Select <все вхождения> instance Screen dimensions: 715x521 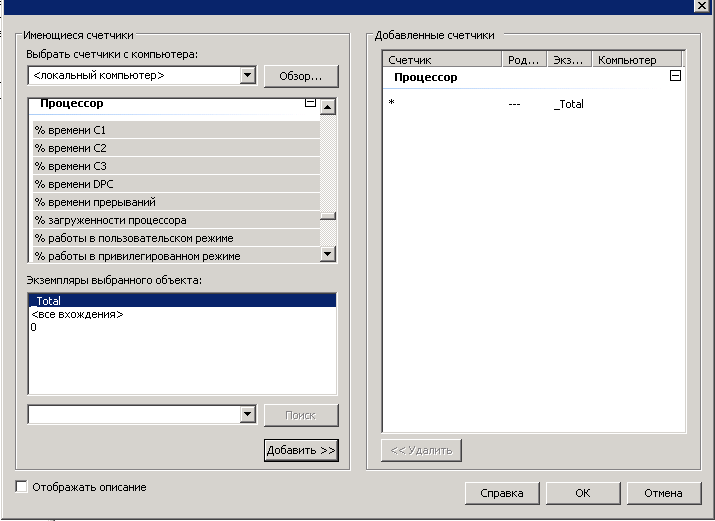77,315
